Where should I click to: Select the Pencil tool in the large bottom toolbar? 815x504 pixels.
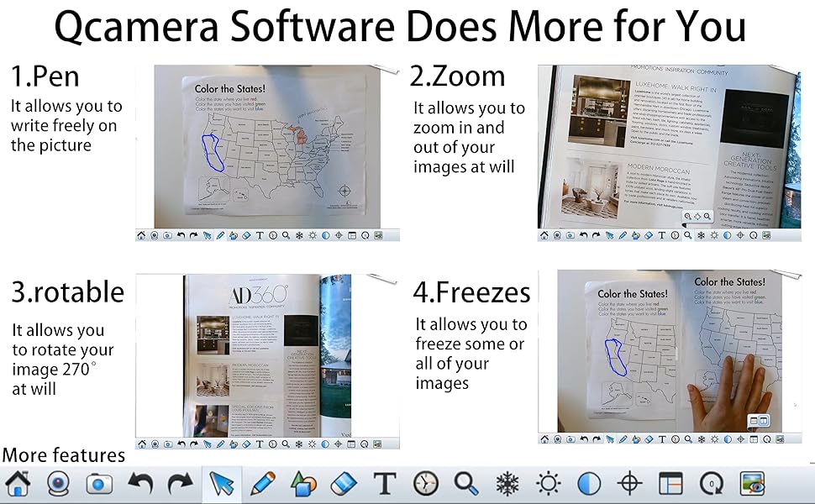[263, 483]
